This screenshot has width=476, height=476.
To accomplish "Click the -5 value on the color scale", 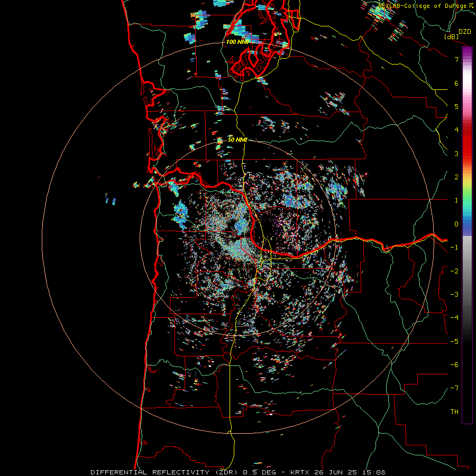I will click(454, 342).
